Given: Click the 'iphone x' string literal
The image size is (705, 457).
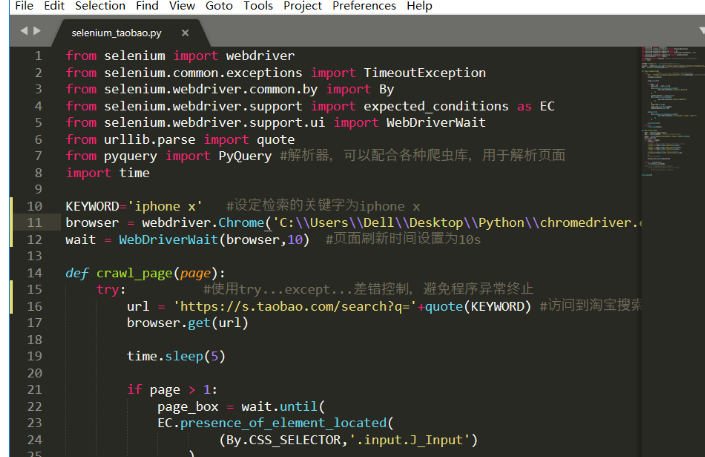Looking at the screenshot, I should click(165, 206).
